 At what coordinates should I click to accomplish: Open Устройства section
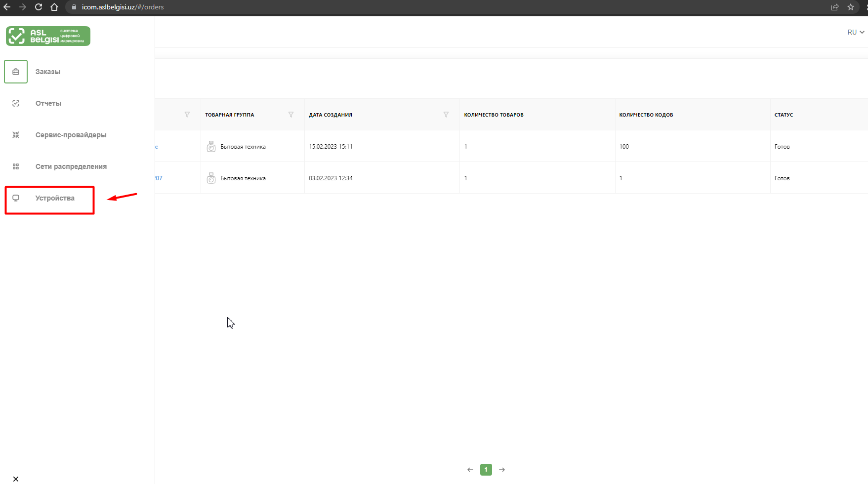(55, 198)
